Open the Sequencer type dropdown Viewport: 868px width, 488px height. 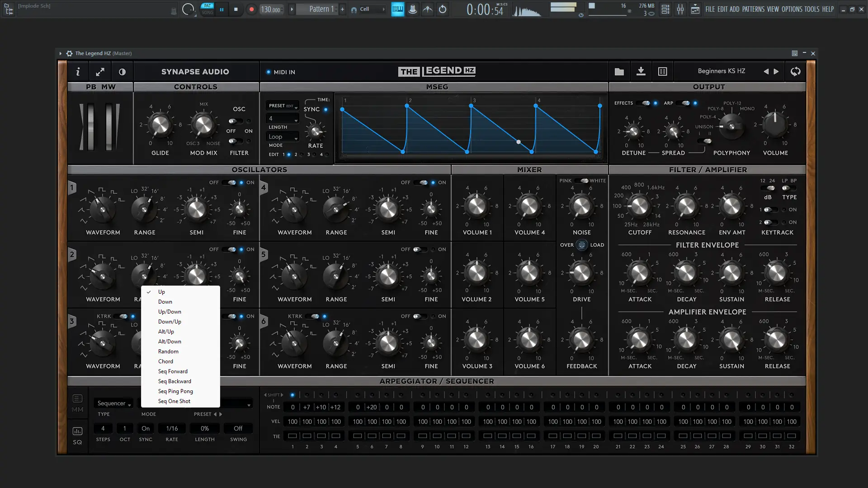pos(114,403)
